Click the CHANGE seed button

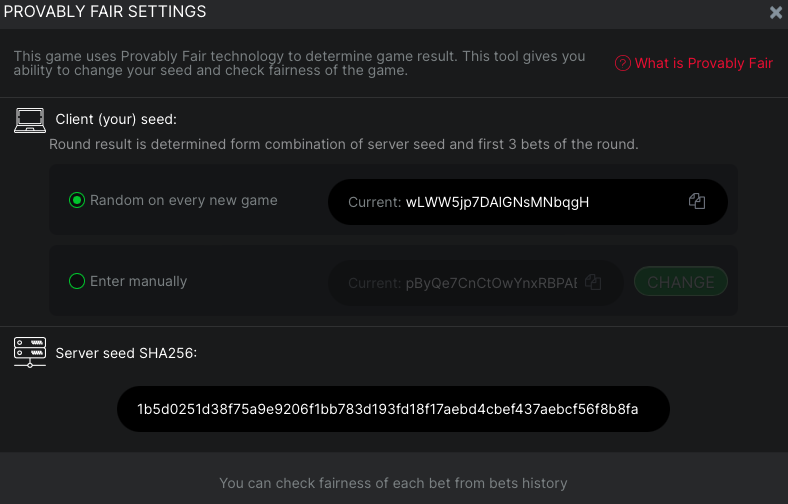tap(681, 282)
